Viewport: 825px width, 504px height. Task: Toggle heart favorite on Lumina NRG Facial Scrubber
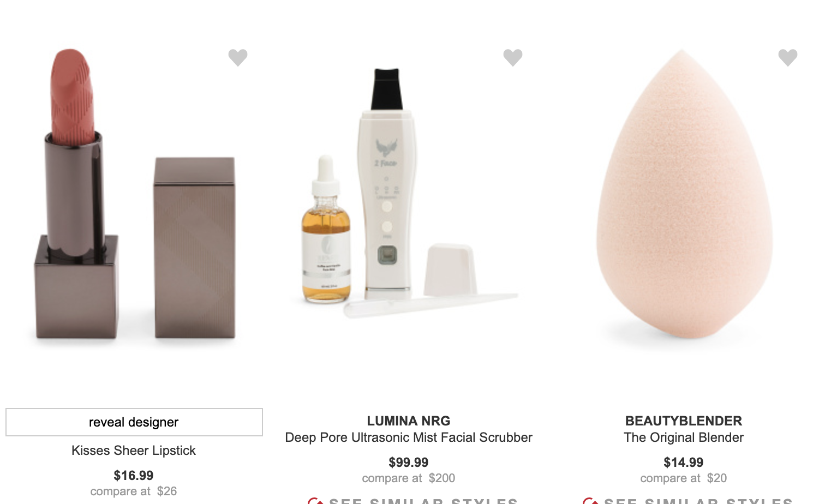[x=513, y=57]
